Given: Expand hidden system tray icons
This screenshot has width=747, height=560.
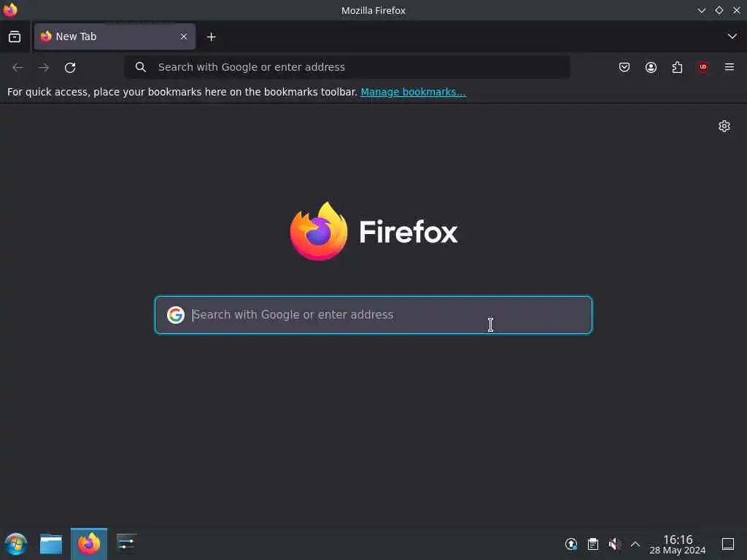Looking at the screenshot, I should pos(635,544).
